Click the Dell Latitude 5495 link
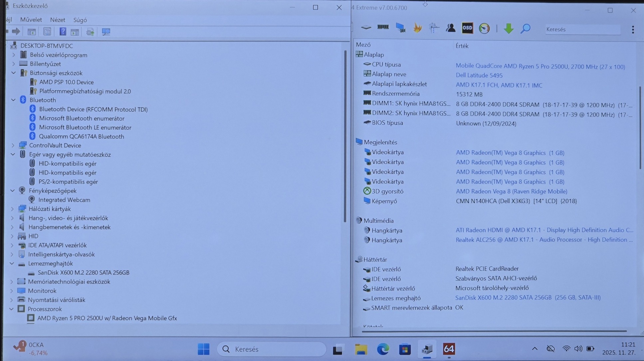This screenshot has height=361, width=644. 479,75
